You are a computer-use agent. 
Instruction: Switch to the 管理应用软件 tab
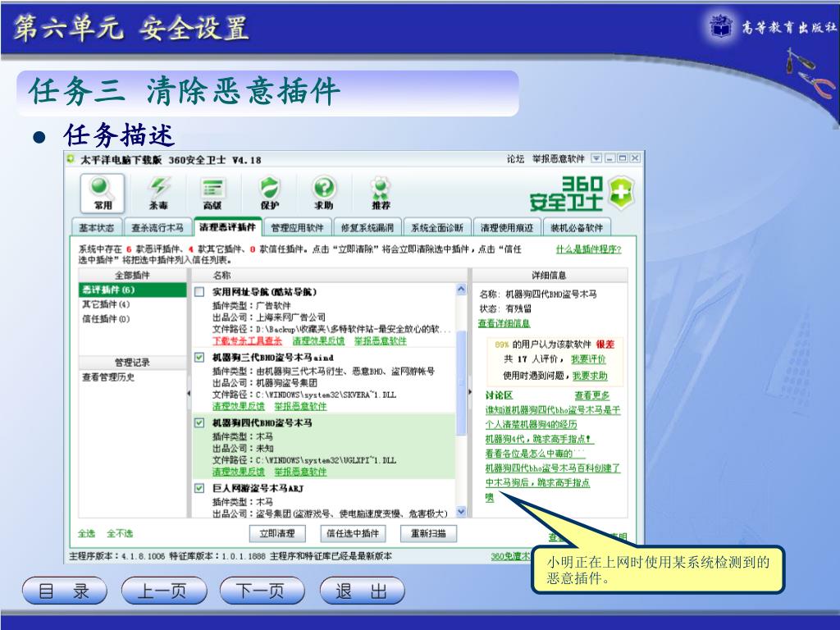[297, 228]
